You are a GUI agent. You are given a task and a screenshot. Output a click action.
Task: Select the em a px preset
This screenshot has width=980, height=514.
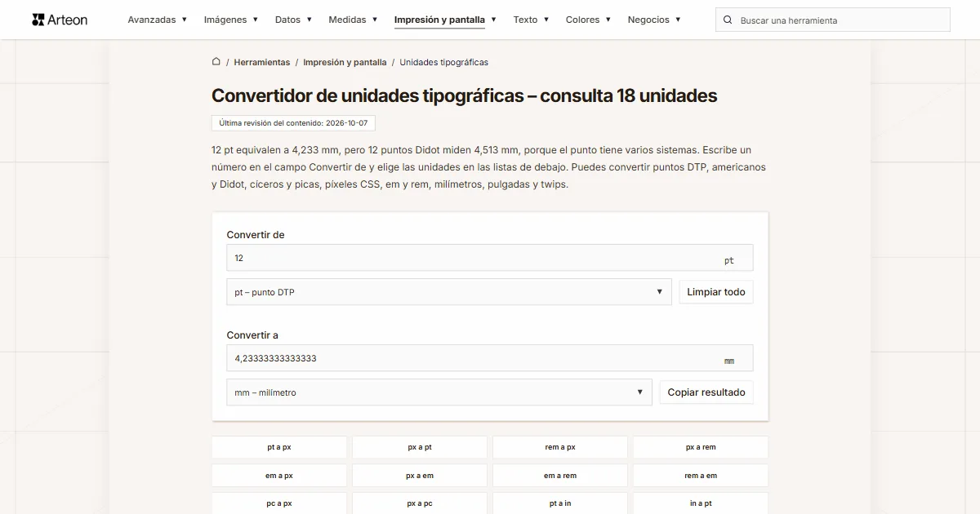[279, 476]
